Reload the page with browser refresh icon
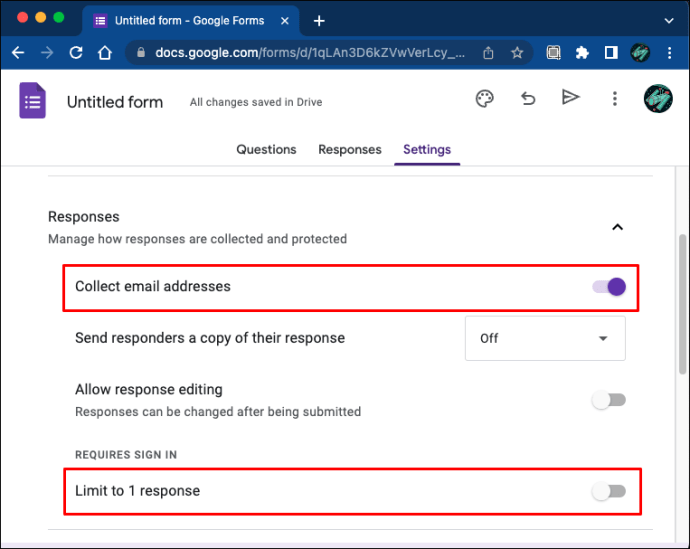690x549 pixels. point(76,53)
